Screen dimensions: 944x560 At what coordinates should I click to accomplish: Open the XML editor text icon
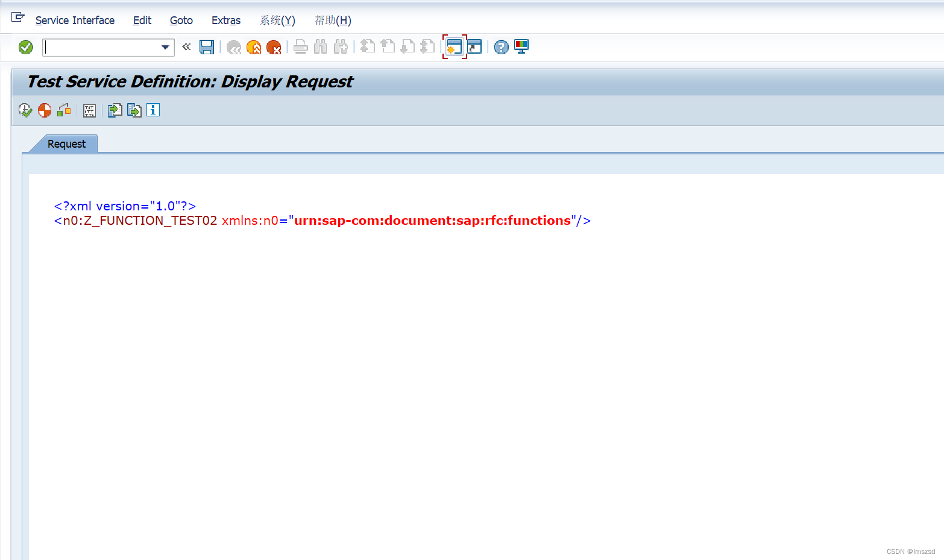(89, 111)
